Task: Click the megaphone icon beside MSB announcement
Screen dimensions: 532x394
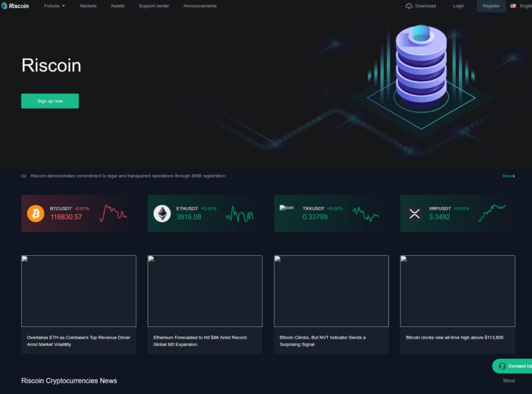Action: coord(23,176)
